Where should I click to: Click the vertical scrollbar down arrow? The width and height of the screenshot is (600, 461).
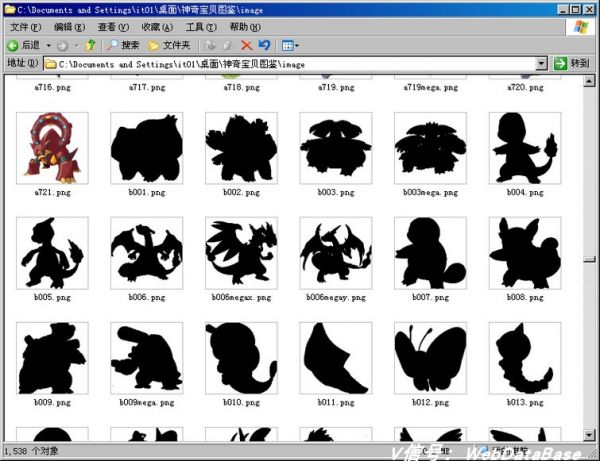click(589, 435)
